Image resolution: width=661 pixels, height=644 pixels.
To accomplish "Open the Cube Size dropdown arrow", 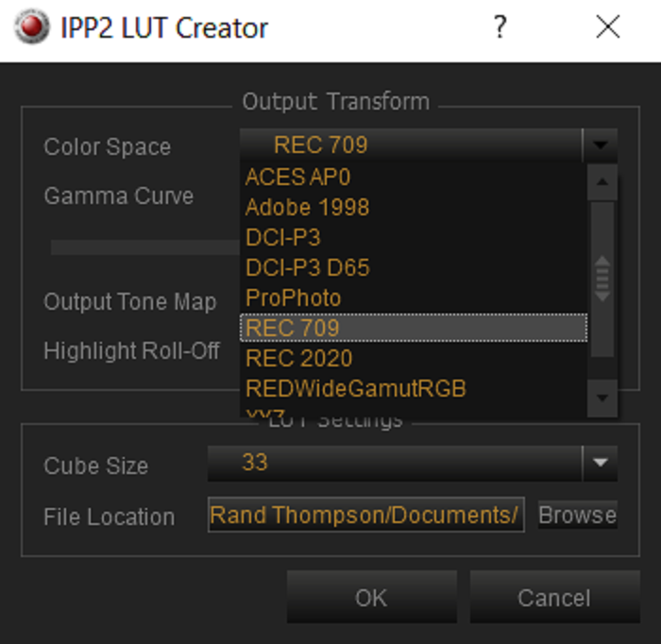I will pos(601,464).
